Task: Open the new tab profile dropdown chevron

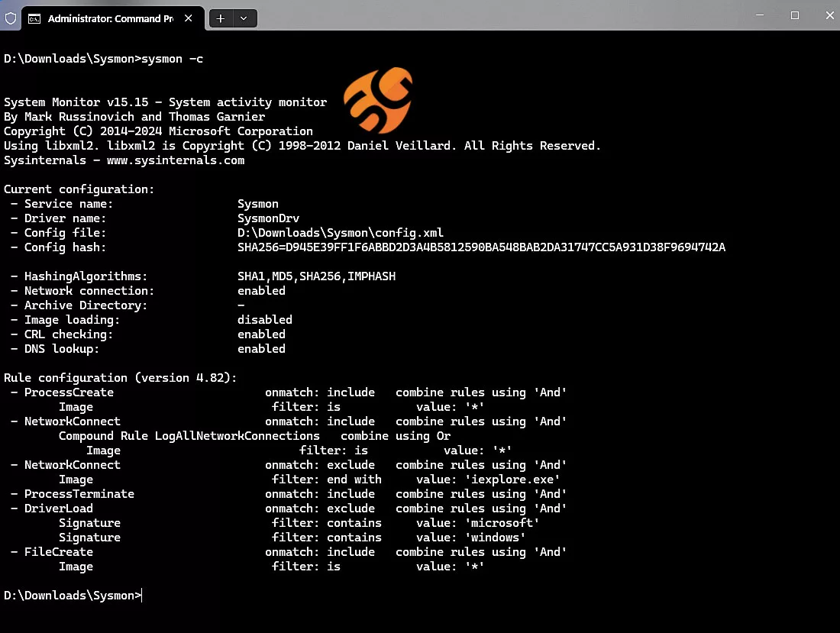Action: [243, 18]
